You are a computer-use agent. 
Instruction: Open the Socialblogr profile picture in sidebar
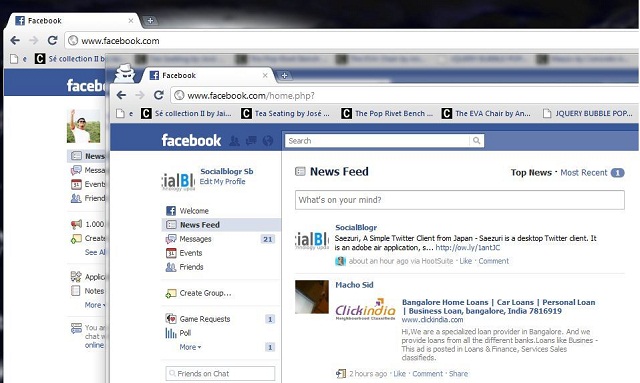(x=178, y=180)
